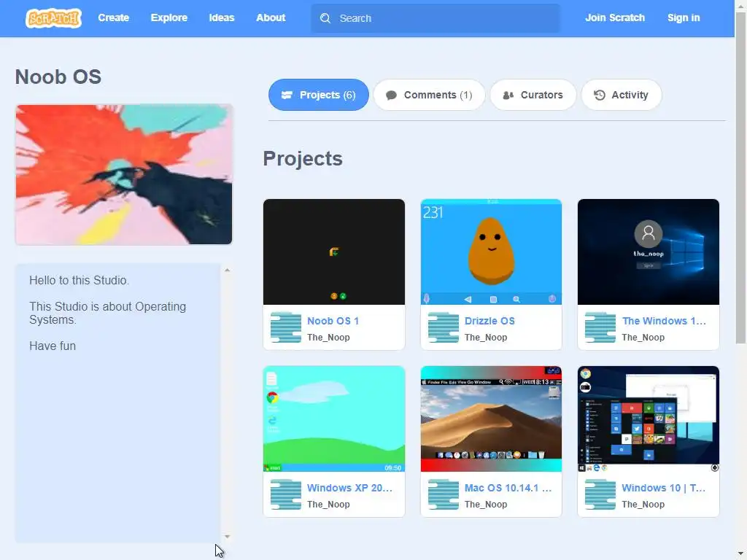
Task: Open the Explore menu item
Action: tap(169, 17)
